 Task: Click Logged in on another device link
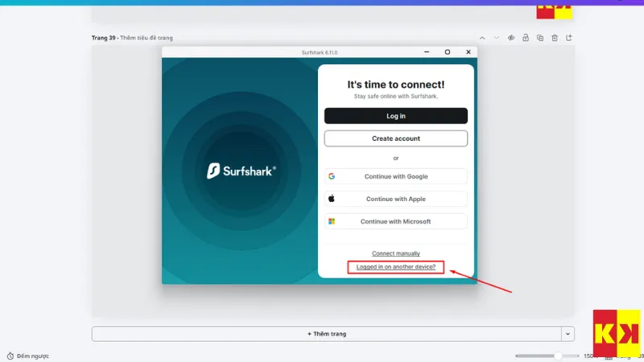[395, 267]
